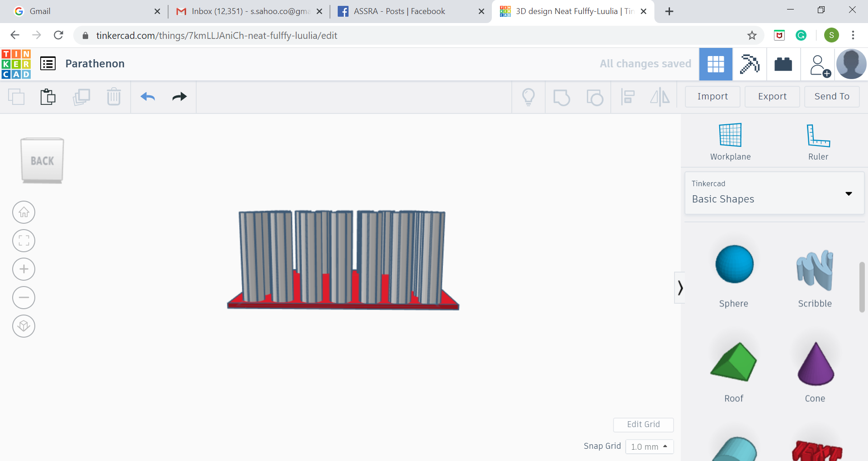Switch to Blocks view using the pickaxe icon
This screenshot has width=868, height=461.
click(749, 64)
